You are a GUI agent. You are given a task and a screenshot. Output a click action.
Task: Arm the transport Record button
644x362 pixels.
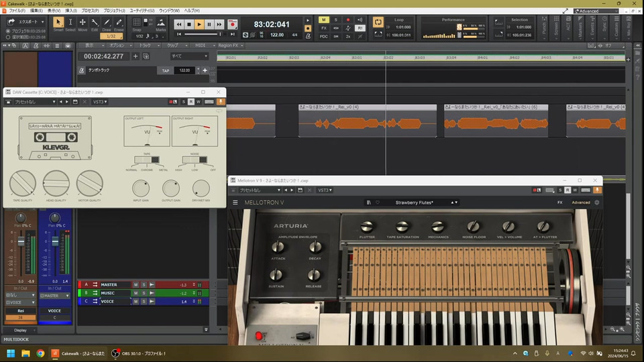coord(233,25)
